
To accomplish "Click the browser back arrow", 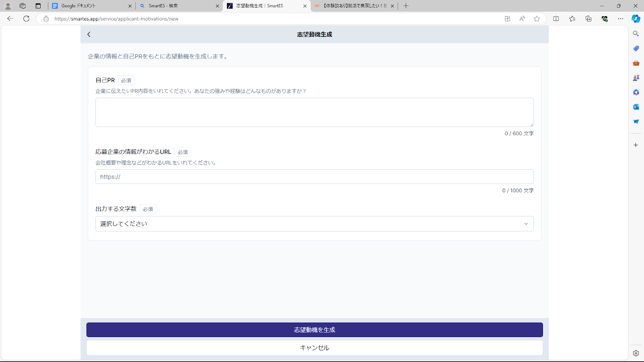I will point(10,19).
